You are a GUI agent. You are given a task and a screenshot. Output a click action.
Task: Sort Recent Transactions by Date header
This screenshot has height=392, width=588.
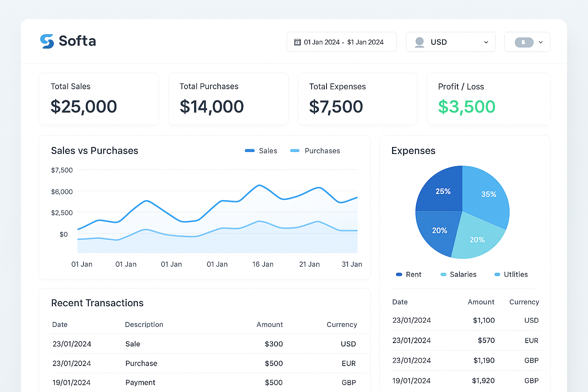point(60,325)
